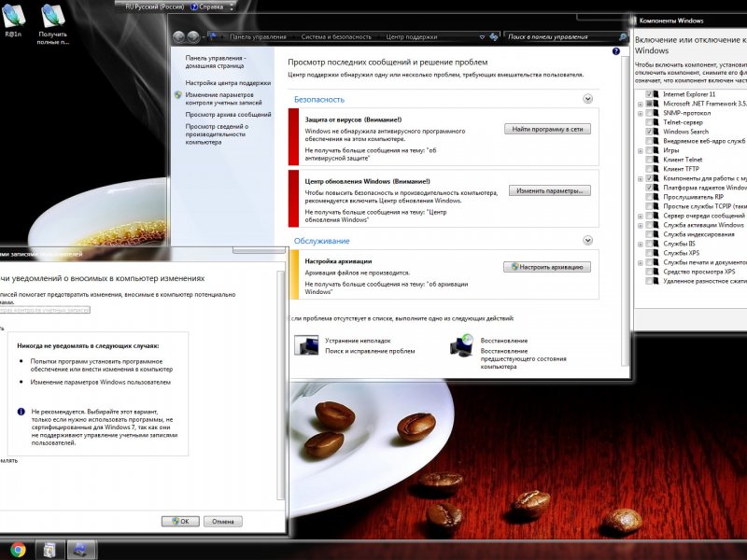Click the Устранение неполадок troubleshooting icon
This screenshot has height=560, width=747.
(306, 345)
